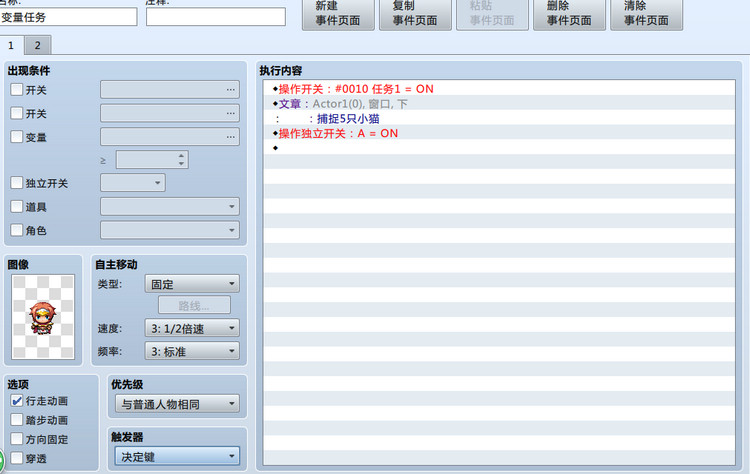Tick the 变量 condition checkbox

click(17, 137)
